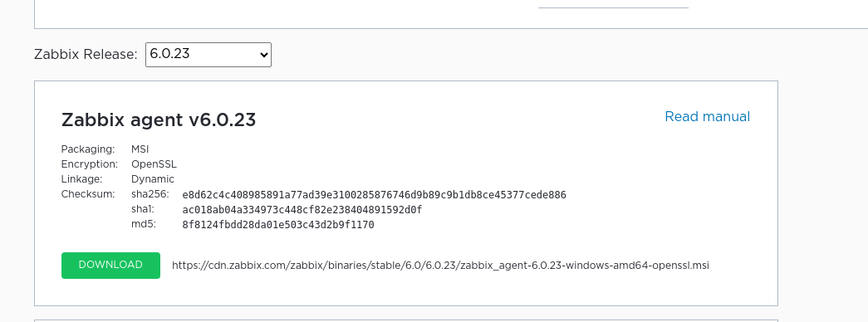Screen dimensions: 868x322
Task: Click the Dynamic linkage value
Action: coord(153,179)
